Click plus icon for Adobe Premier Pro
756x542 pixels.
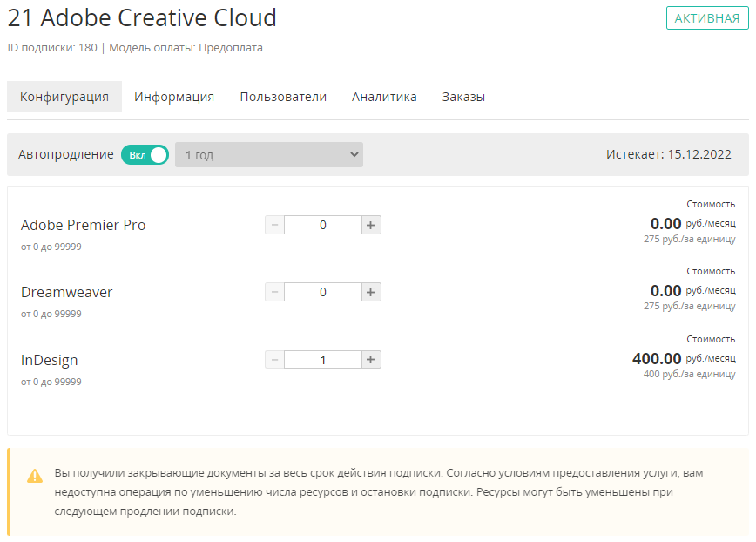click(371, 225)
